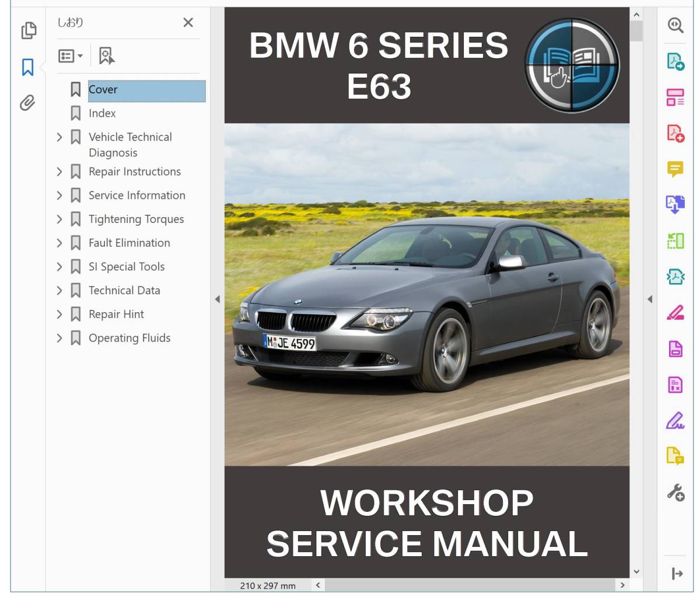The image size is (700, 597).
Task: Open the search and zoom tool
Action: tap(675, 25)
